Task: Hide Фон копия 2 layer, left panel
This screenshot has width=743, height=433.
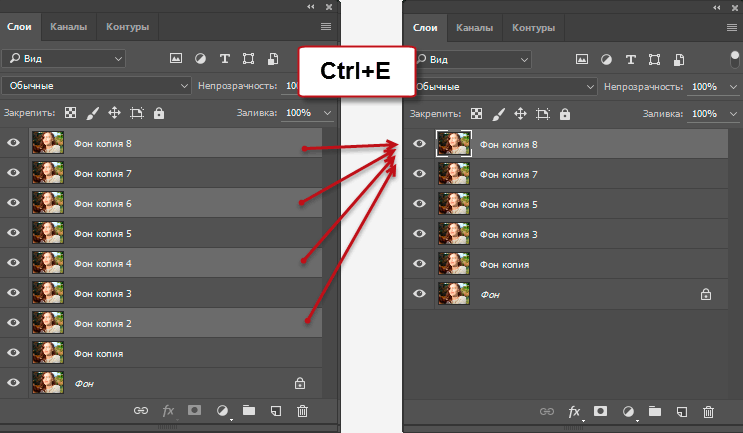Action: pyautogui.click(x=14, y=323)
